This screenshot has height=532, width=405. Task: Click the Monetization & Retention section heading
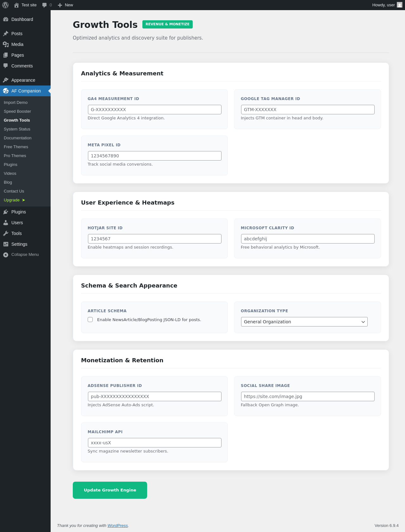122,360
